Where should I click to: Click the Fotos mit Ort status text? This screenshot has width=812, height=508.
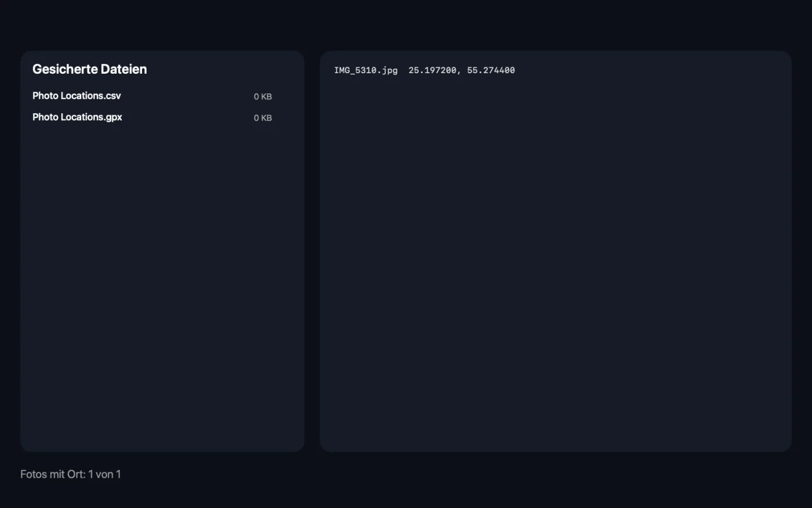coord(71,474)
